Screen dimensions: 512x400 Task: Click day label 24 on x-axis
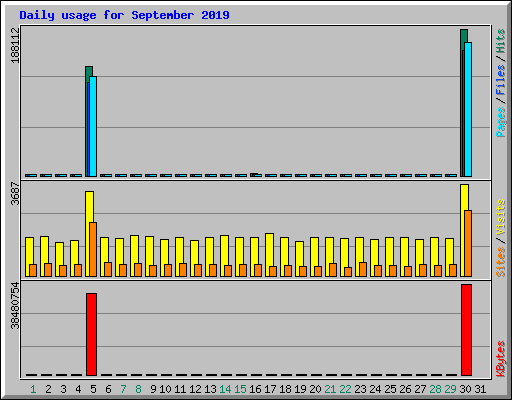point(375,389)
